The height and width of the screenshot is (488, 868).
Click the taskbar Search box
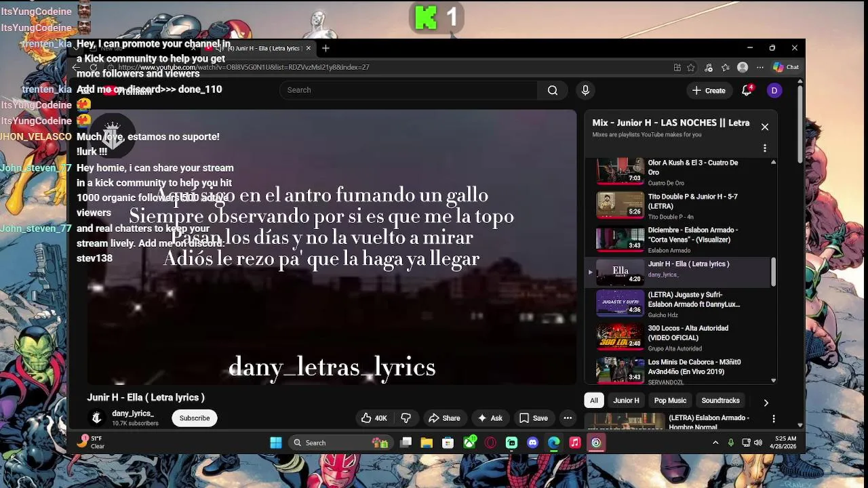tap(339, 443)
